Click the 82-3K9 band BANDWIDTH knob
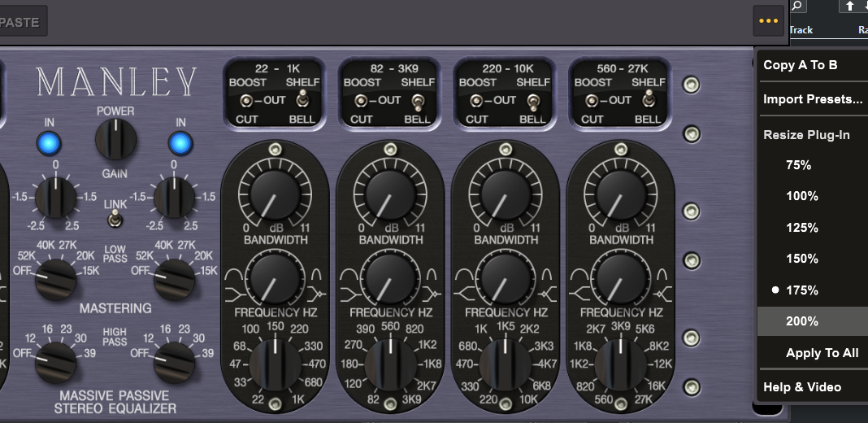 [390, 277]
